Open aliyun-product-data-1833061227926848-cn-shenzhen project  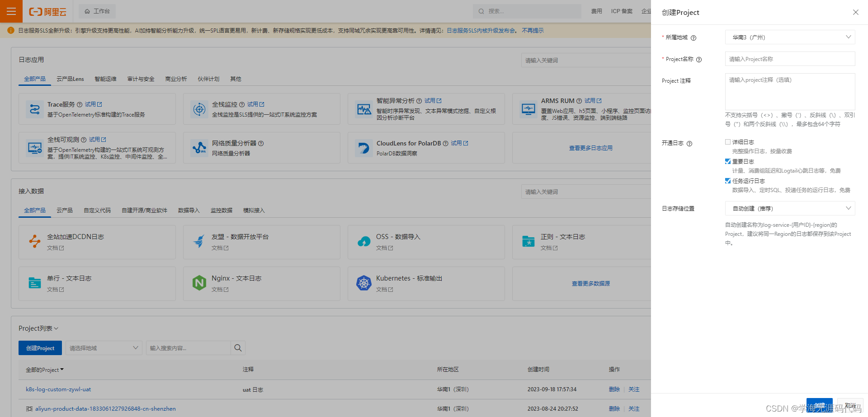click(x=105, y=408)
